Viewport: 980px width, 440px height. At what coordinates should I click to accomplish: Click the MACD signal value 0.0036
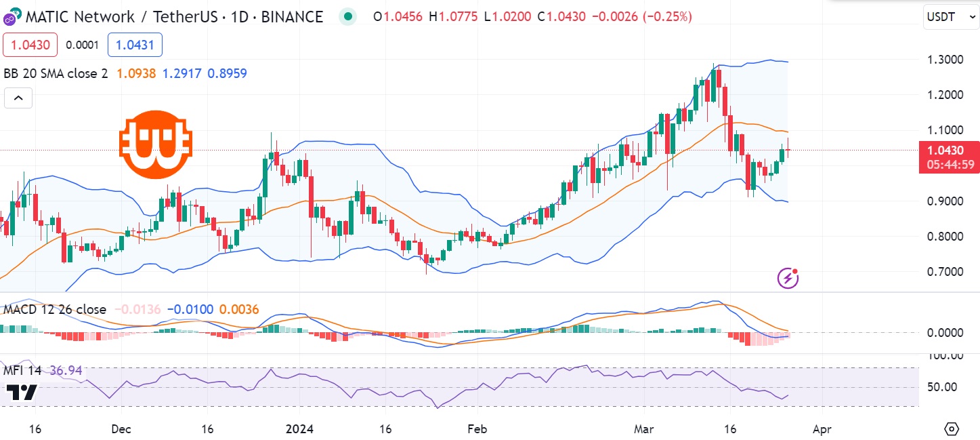(x=240, y=310)
